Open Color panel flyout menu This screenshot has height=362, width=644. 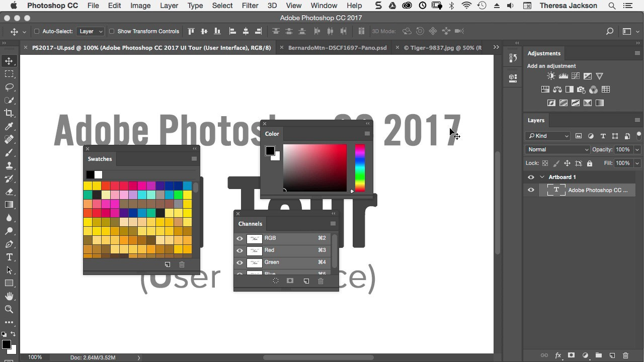[x=367, y=134]
